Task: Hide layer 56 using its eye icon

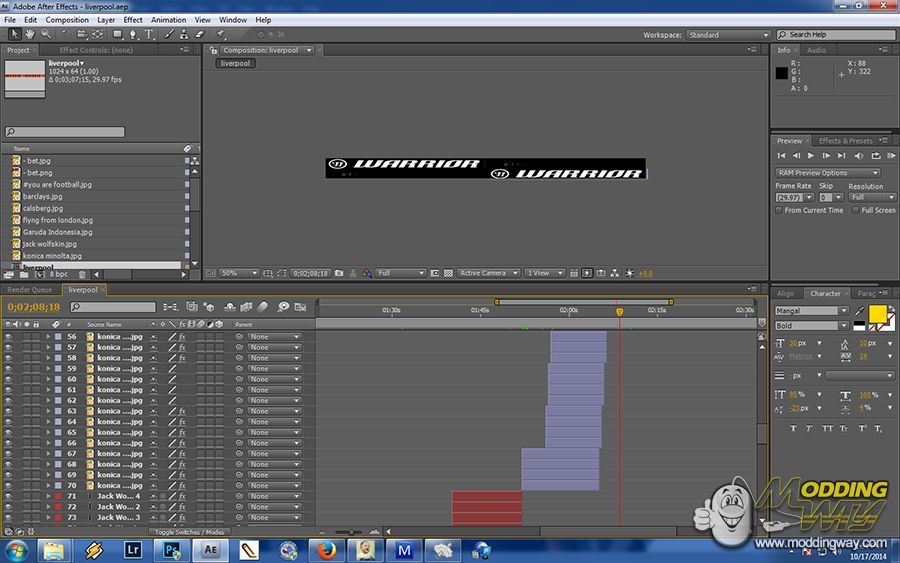Action: [8, 337]
